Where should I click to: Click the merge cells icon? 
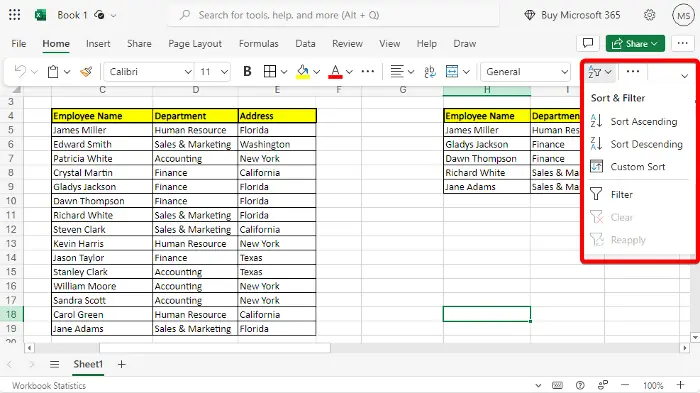point(452,71)
